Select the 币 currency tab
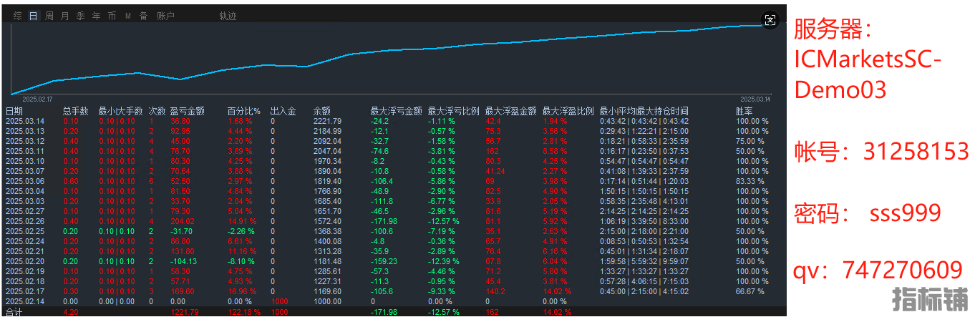 pyautogui.click(x=112, y=16)
